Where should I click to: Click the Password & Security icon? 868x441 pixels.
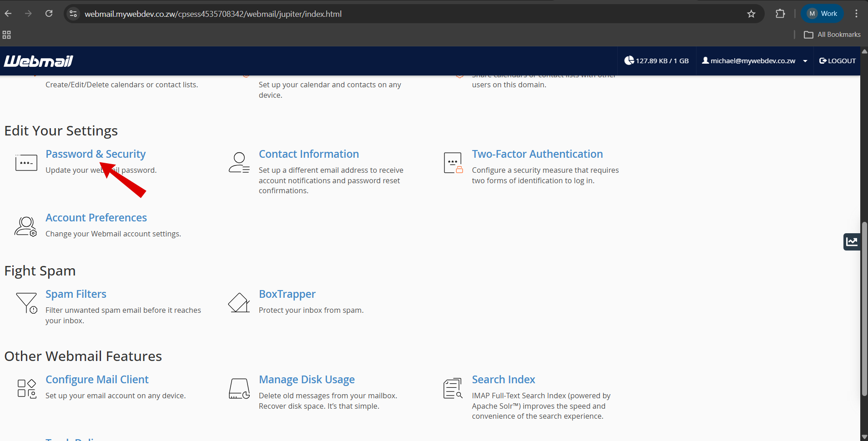pos(26,163)
